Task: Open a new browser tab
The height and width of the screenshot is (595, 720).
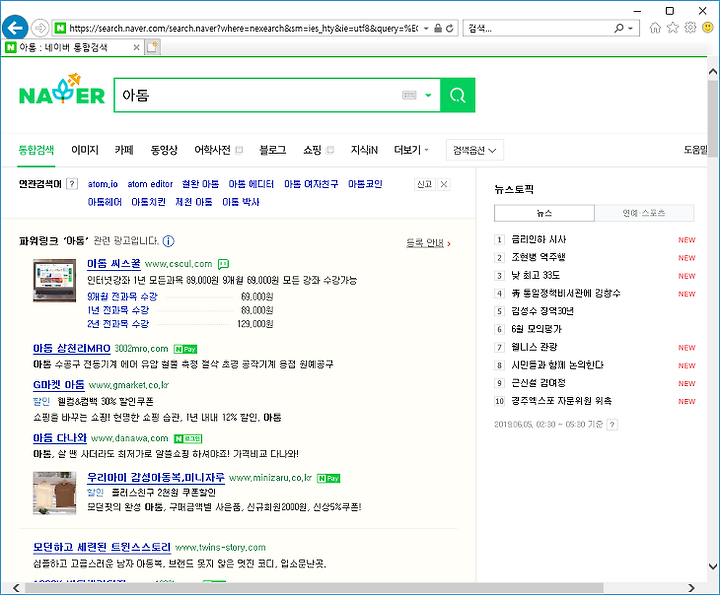Action: (x=152, y=47)
